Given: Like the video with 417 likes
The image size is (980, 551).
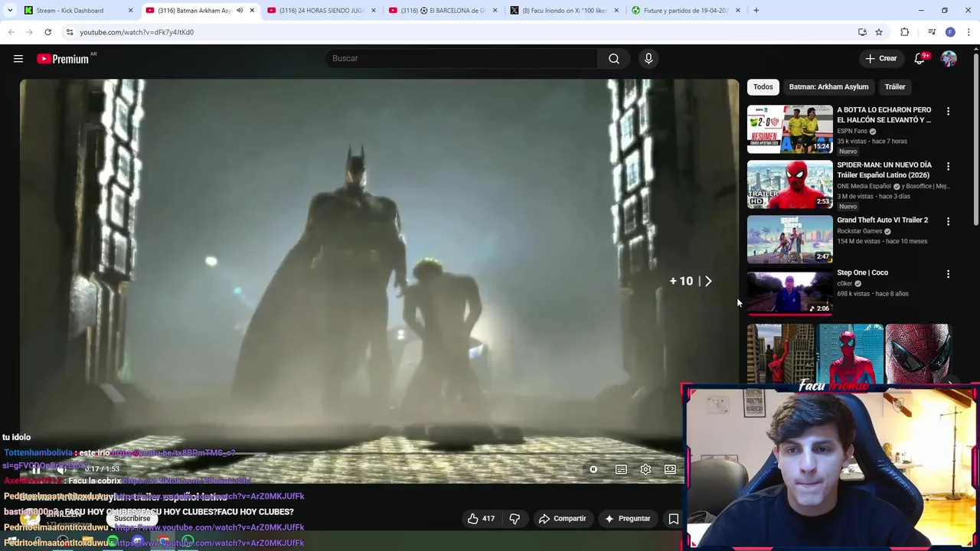Looking at the screenshot, I should [482, 519].
